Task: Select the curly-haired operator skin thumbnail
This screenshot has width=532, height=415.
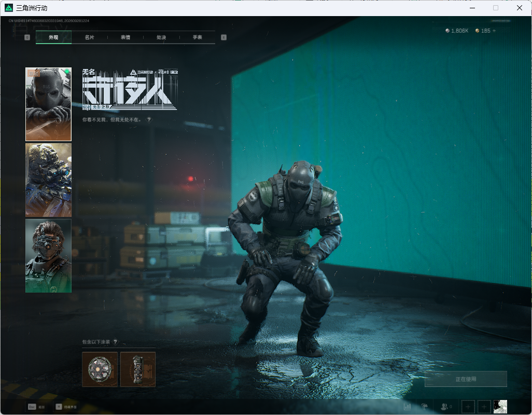Action: pos(49,256)
